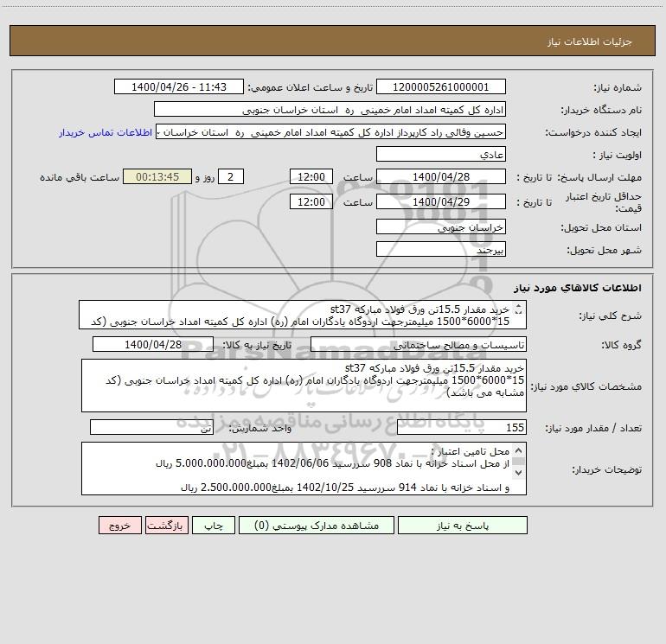The image size is (666, 644).
Task: Click the 'گروه کالا:' label
Action: [621, 345]
